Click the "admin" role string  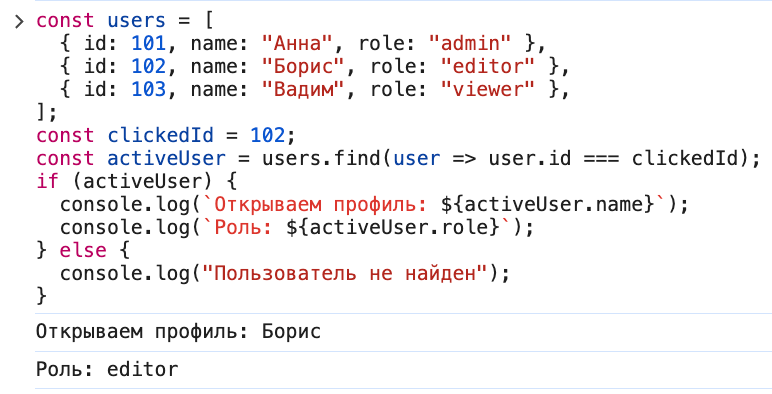pyautogui.click(x=470, y=44)
